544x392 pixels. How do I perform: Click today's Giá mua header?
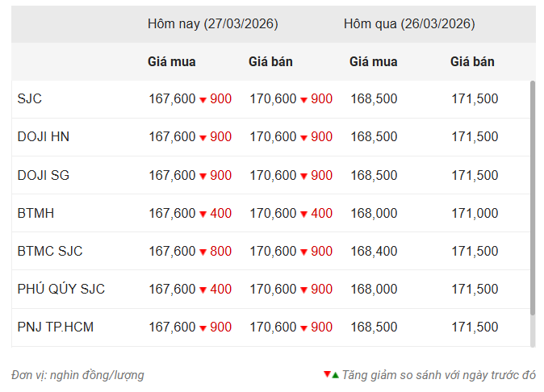coord(171,61)
